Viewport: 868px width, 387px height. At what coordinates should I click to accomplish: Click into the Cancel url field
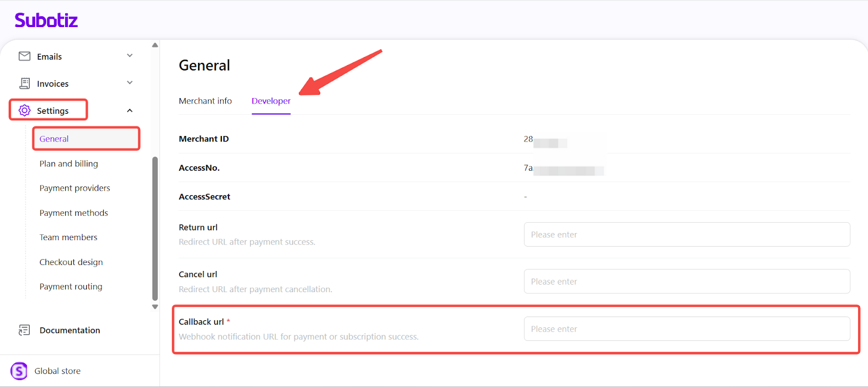686,282
